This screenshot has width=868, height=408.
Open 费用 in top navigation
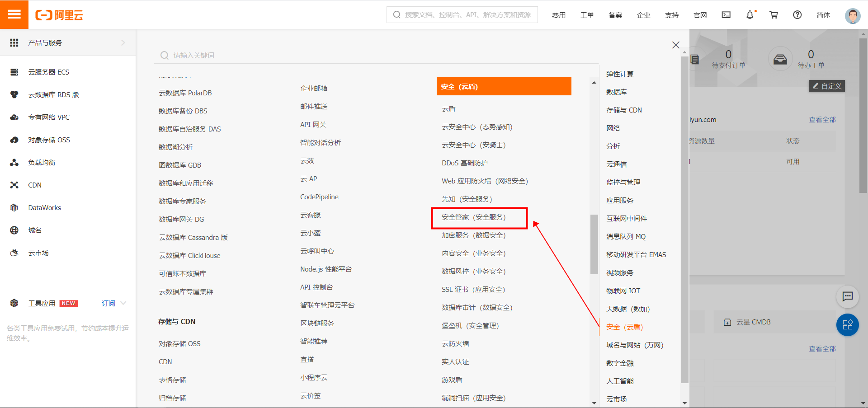pos(559,15)
